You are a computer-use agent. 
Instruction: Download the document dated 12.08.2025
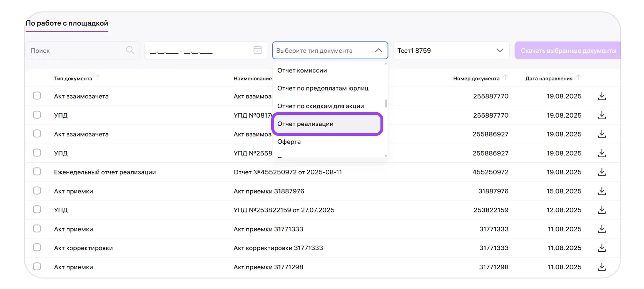pyautogui.click(x=602, y=210)
